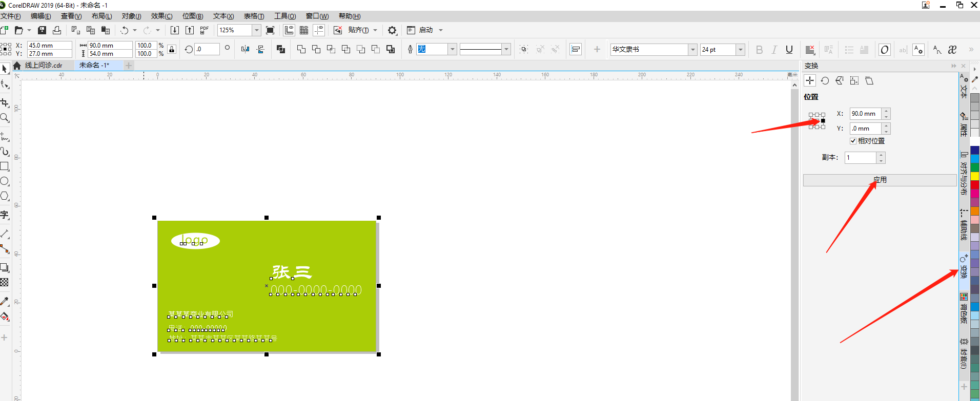Viewport: 980px width, 401px height.
Task: Click the Save floppy disk icon
Action: click(42, 30)
